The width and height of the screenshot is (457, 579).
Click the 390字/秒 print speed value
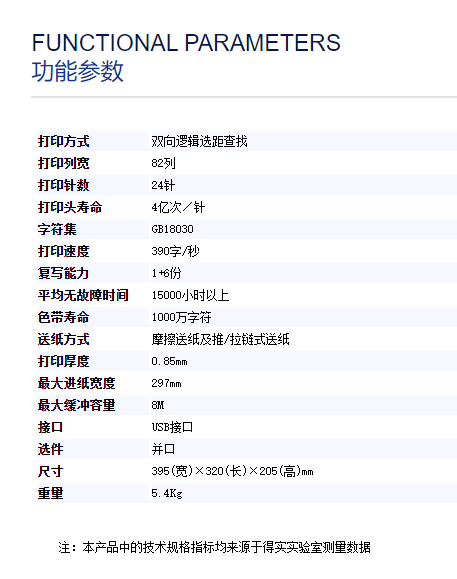tap(175, 251)
